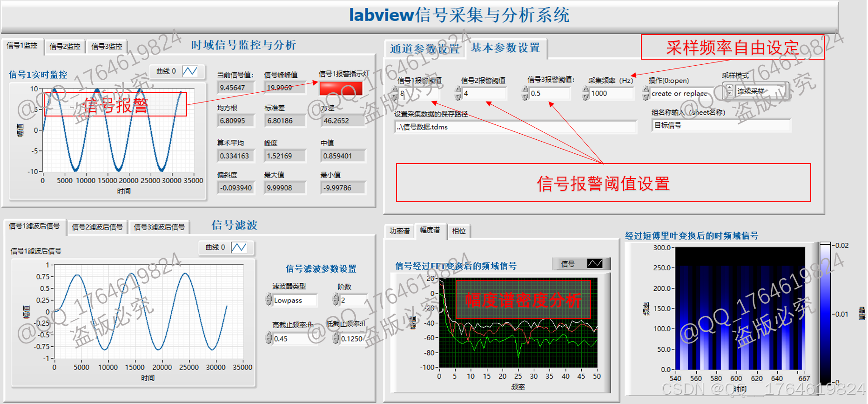
Task: Click the save path field ..\信号数据.tdms
Action: 516,127
